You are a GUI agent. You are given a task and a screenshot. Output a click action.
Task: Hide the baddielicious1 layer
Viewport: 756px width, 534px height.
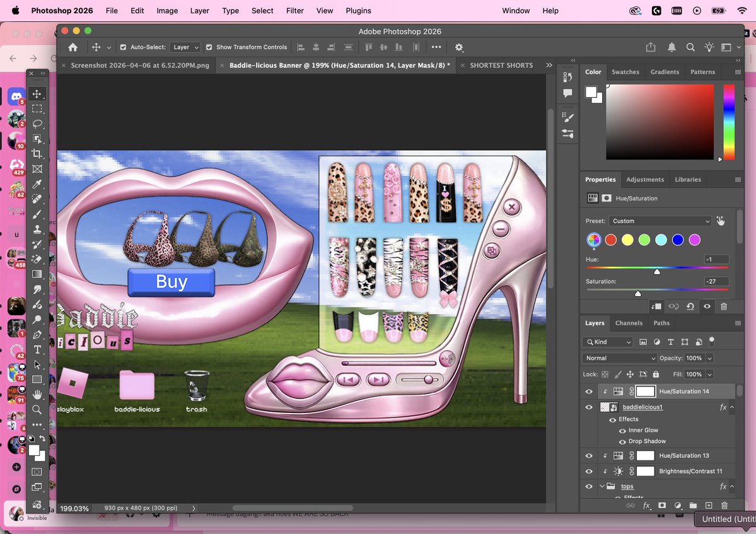(589, 407)
